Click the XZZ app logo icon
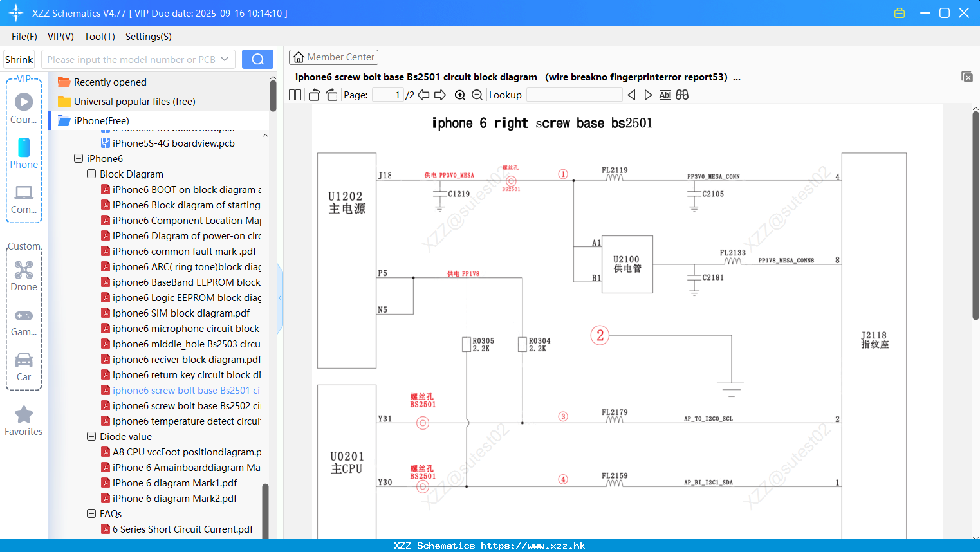980x552 pixels. [16, 13]
